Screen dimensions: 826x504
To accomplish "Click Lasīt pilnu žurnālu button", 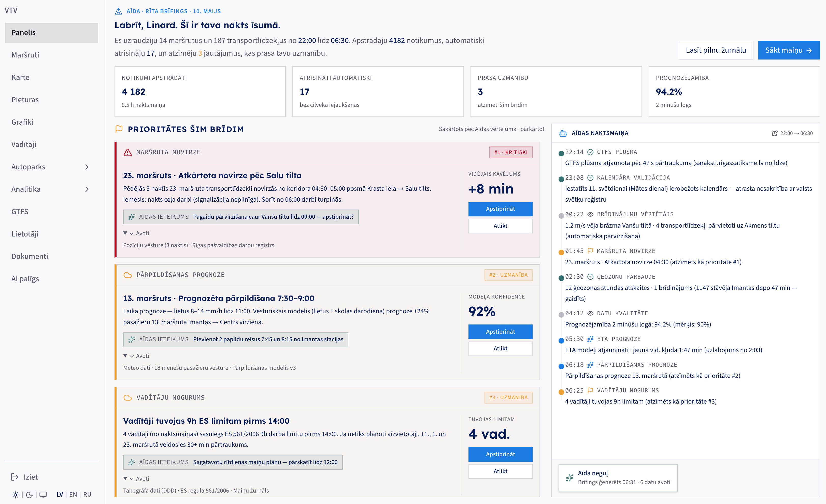I will [716, 50].
